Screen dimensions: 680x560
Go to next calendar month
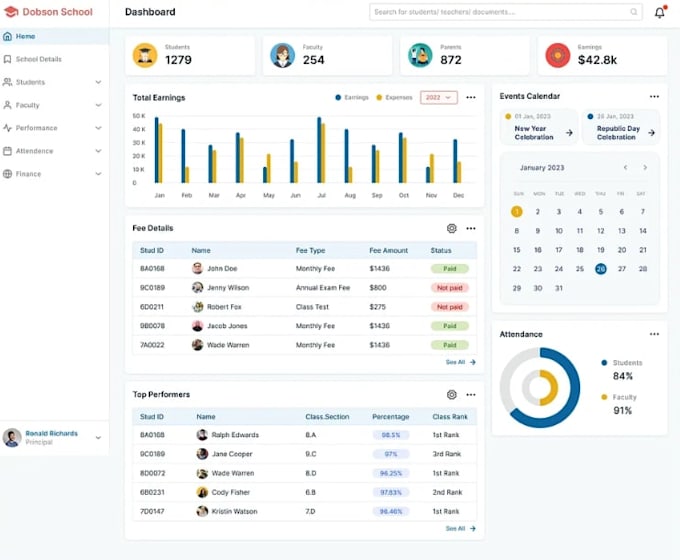point(645,167)
